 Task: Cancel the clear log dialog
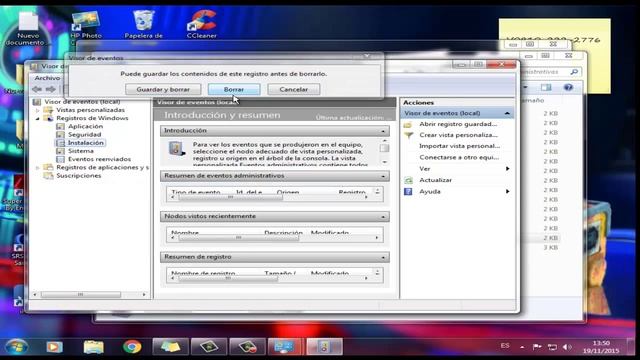(x=293, y=89)
